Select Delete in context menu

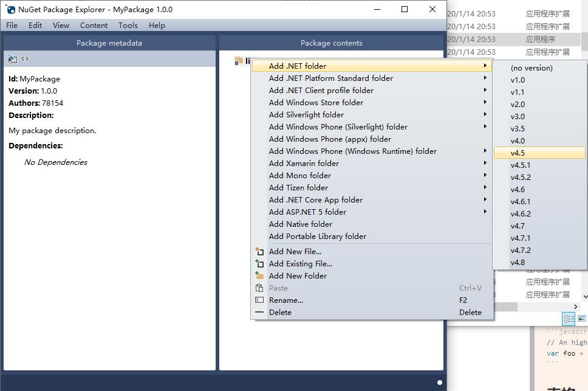pyautogui.click(x=372, y=312)
